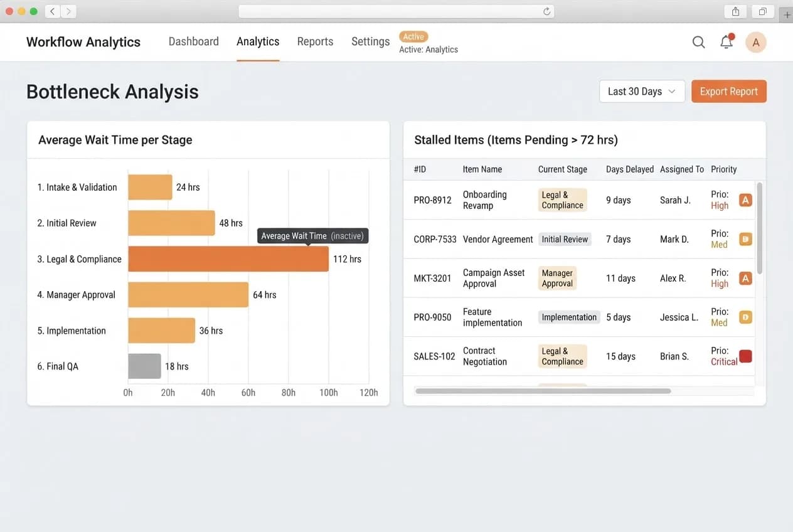Click the Initial Review badge for Vendor Agreement
793x532 pixels.
coord(565,239)
